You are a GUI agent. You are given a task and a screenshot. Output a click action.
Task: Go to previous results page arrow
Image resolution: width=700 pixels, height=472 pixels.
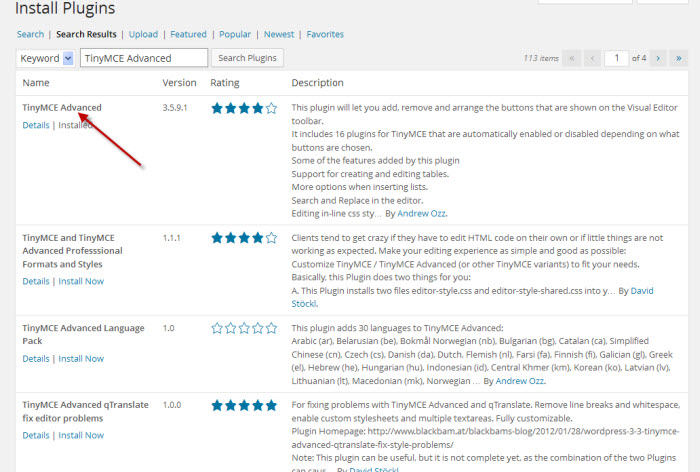pyautogui.click(x=592, y=58)
